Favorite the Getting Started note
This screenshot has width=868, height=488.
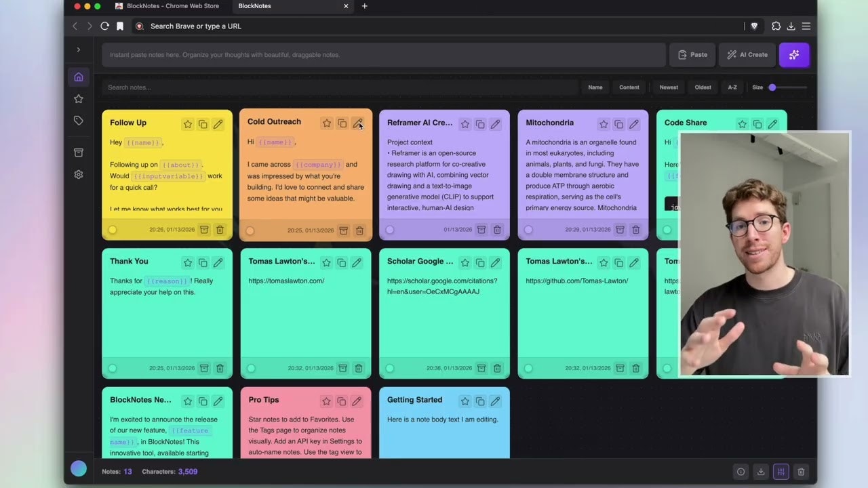click(x=465, y=401)
